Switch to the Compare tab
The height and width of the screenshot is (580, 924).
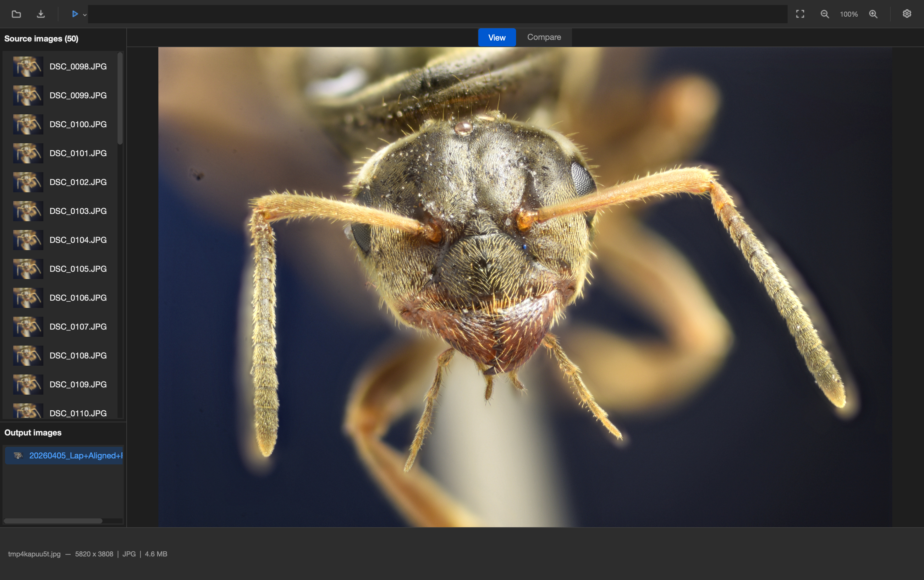coord(544,37)
